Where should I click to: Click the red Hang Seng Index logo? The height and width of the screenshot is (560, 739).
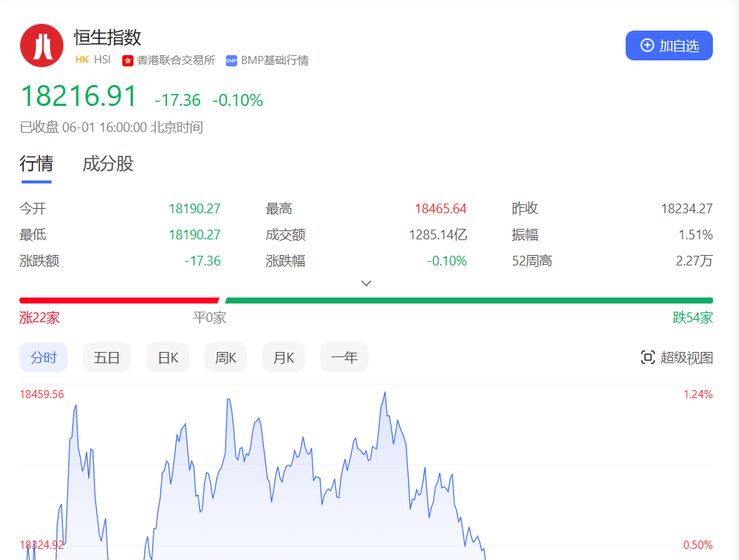pos(42,45)
